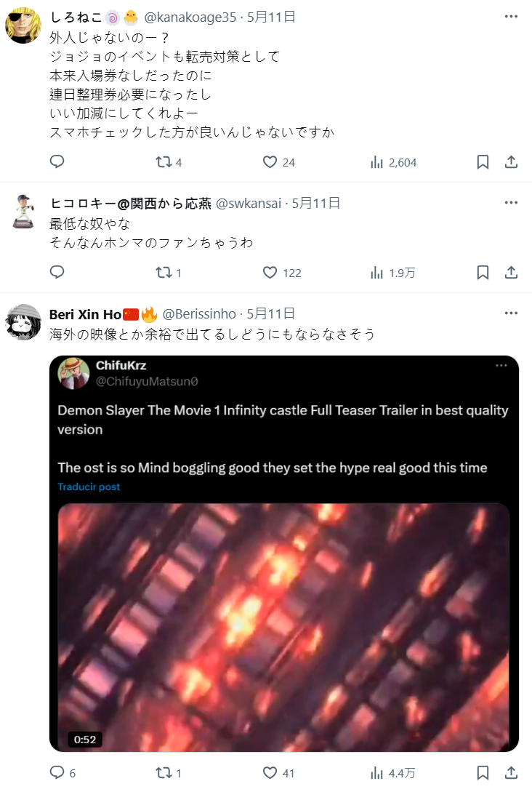This screenshot has height=789, width=532.
Task: View replies on the Berissinho tweet with 6 comments
Action: pyautogui.click(x=63, y=772)
